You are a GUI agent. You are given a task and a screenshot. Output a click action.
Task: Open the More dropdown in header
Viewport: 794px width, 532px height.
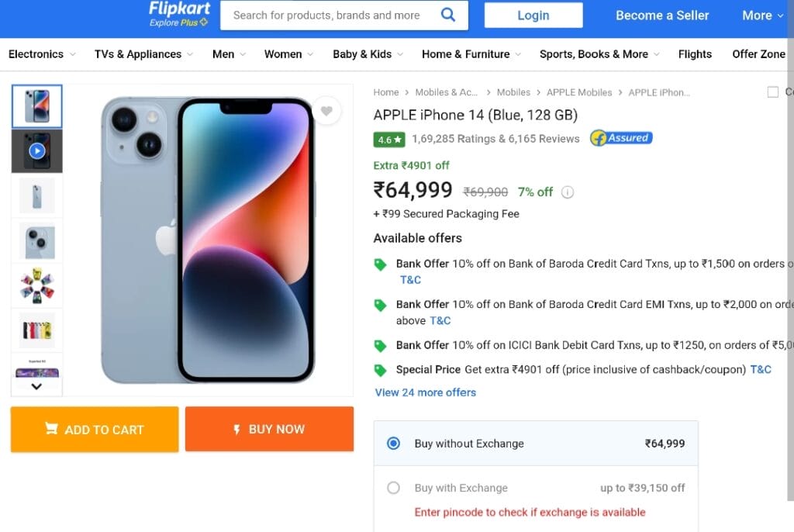pos(763,16)
